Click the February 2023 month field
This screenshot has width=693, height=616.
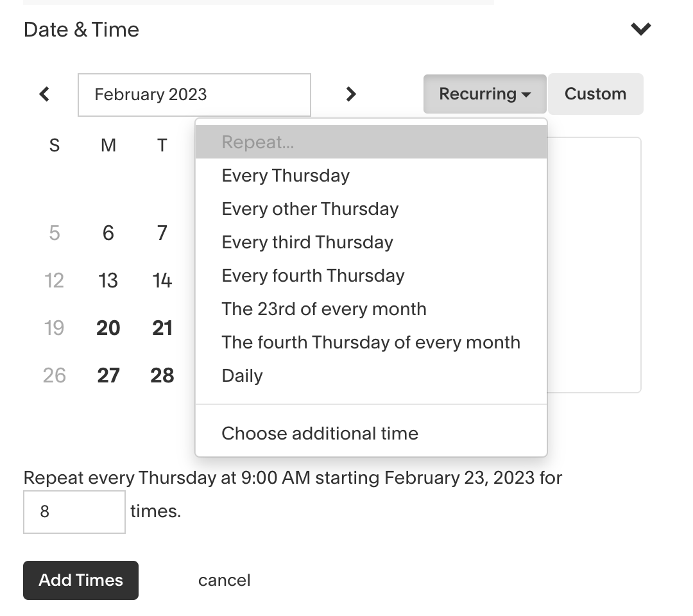pyautogui.click(x=194, y=94)
